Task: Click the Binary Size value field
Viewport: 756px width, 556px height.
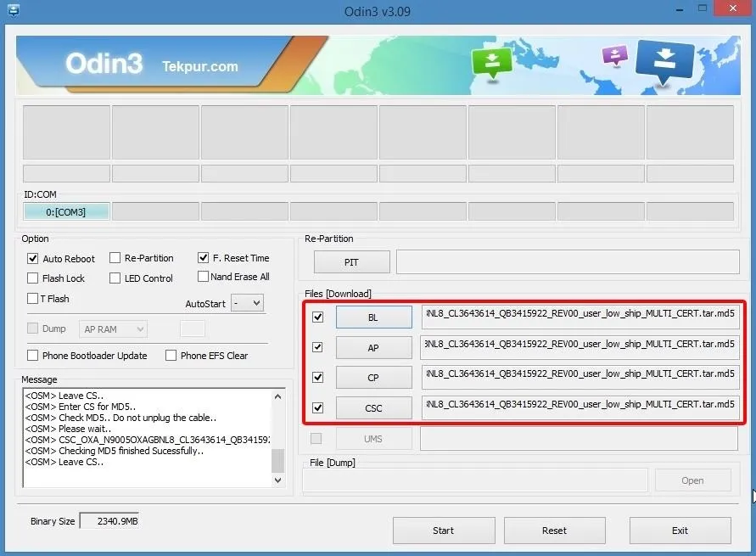Action: (109, 521)
